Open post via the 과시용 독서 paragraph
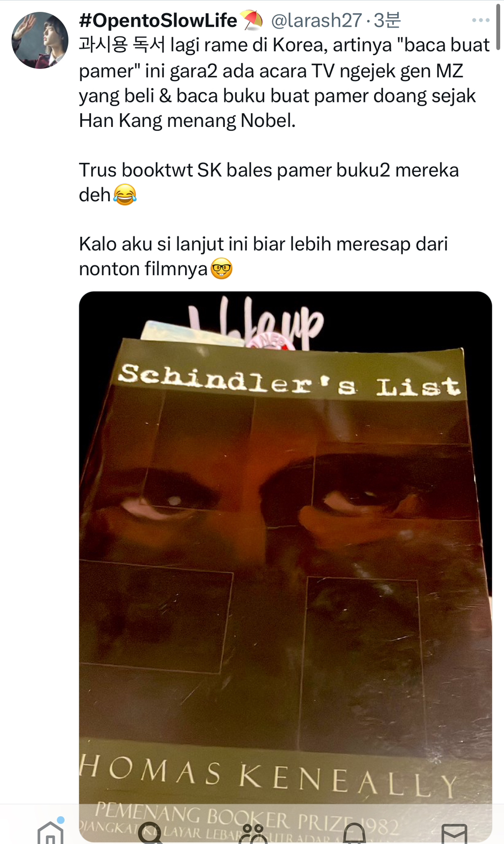This screenshot has height=844, width=504. click(x=284, y=83)
